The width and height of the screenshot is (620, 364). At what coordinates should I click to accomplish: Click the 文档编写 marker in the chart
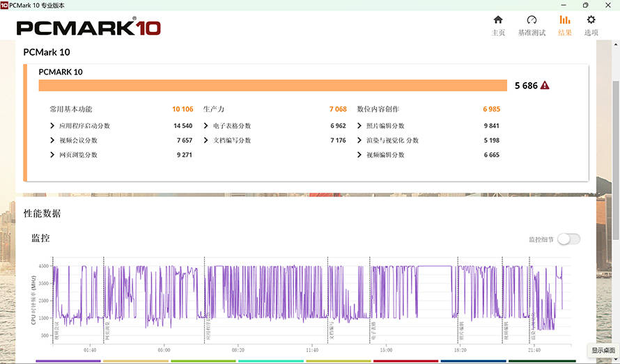coord(332,331)
